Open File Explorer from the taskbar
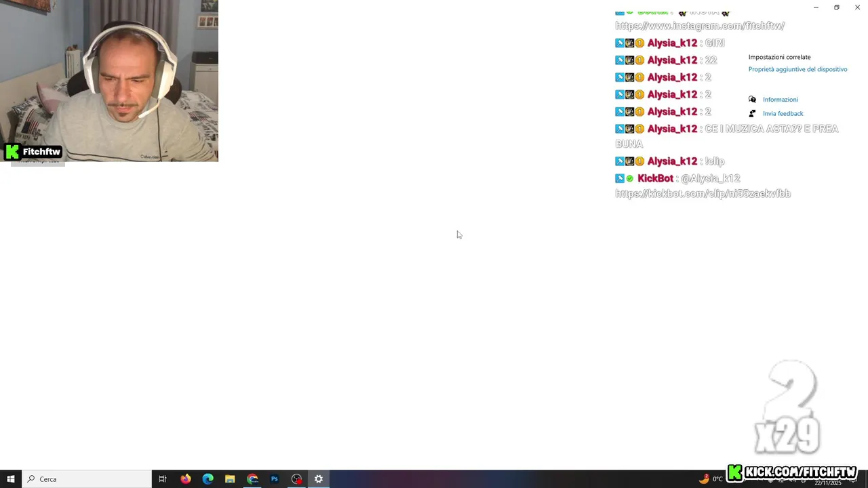The image size is (868, 488). pos(230,479)
